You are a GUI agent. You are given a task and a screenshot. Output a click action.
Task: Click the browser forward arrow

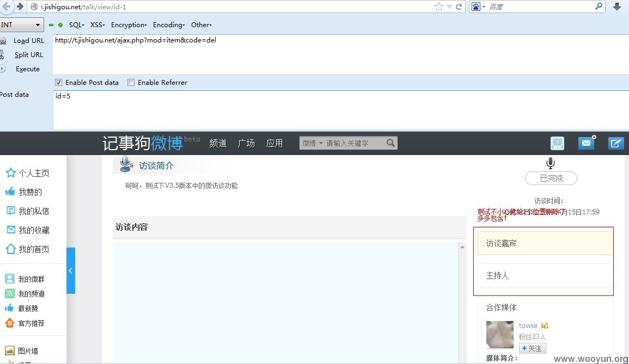pyautogui.click(x=20, y=7)
